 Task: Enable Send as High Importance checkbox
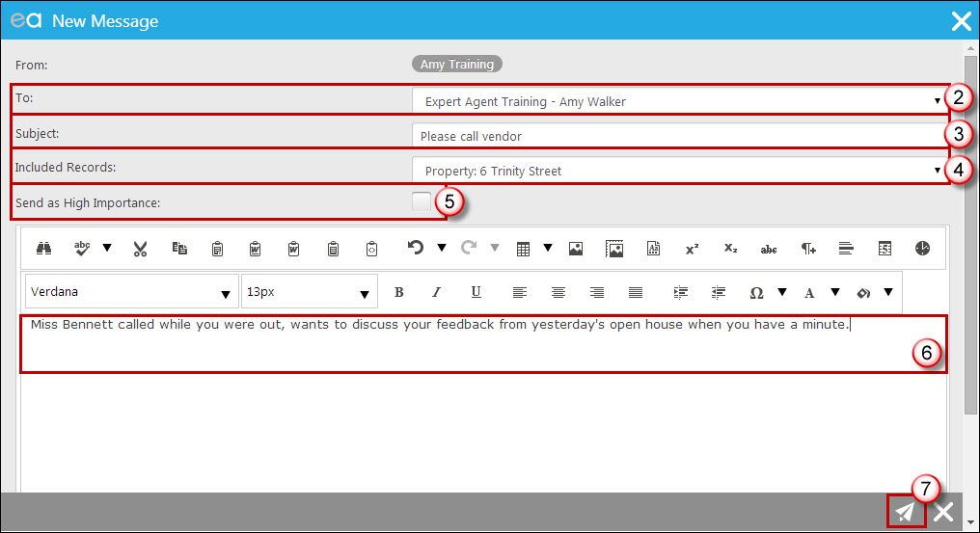[x=422, y=201]
